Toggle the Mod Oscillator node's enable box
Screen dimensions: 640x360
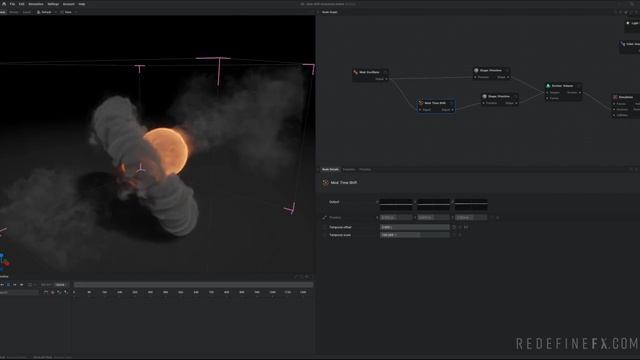(385, 72)
